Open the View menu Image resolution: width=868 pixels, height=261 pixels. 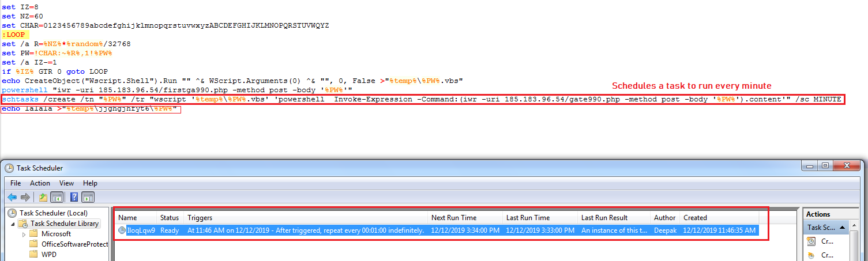click(66, 183)
